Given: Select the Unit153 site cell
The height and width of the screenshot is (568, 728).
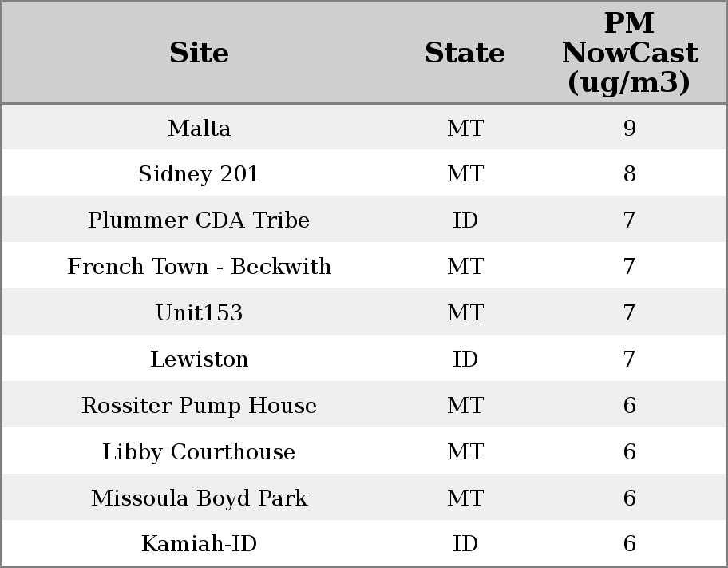Looking at the screenshot, I should click(x=199, y=313).
